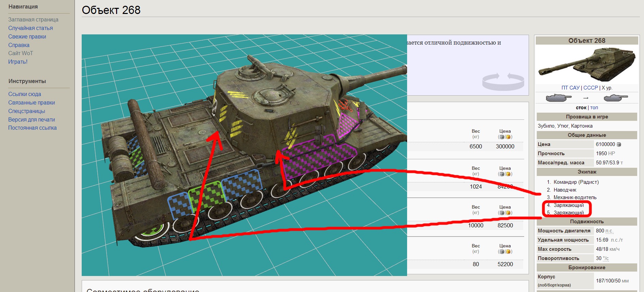Viewport: 644px width, 292px height.
Task: Click the Наводчик crew entry
Action: (x=565, y=190)
